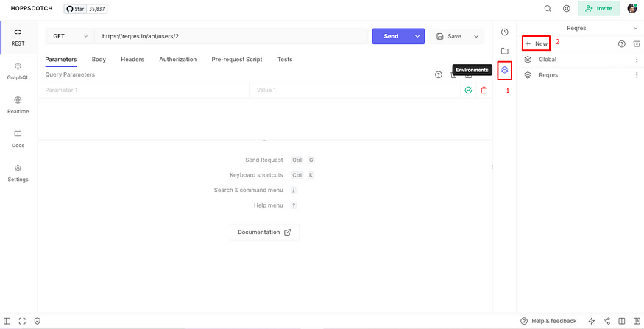Click the search magnifier icon in header
644x329 pixels.
548,8
